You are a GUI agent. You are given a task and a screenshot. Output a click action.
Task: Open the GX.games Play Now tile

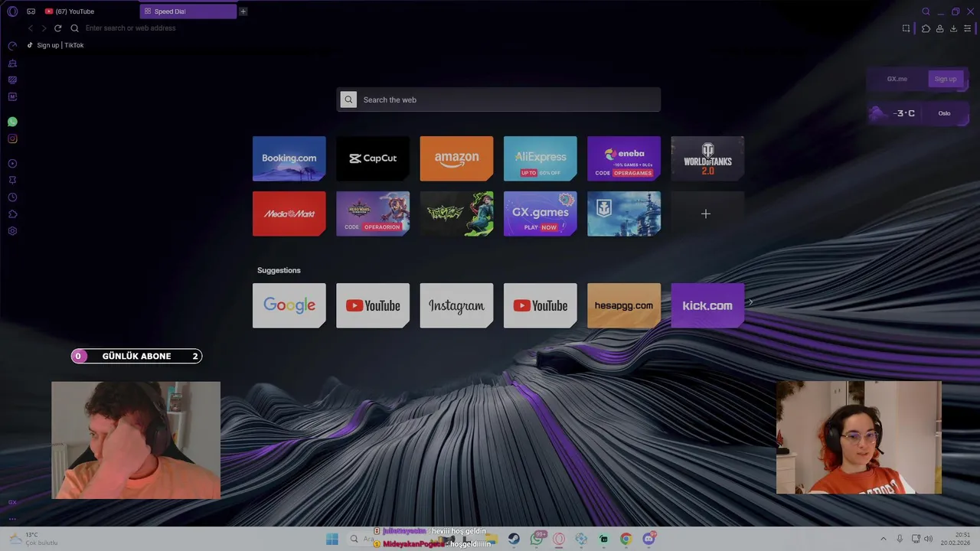point(541,214)
